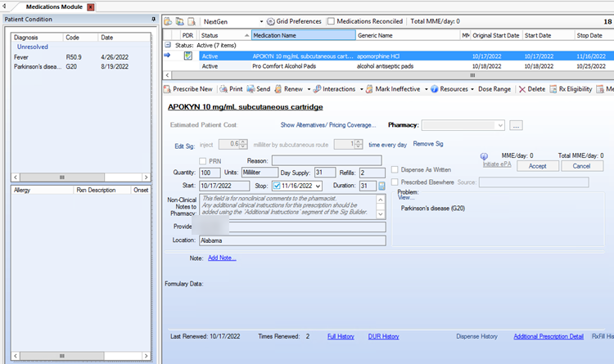Image resolution: width=614 pixels, height=364 pixels.
Task: Check drug Interactions
Action: click(x=334, y=89)
